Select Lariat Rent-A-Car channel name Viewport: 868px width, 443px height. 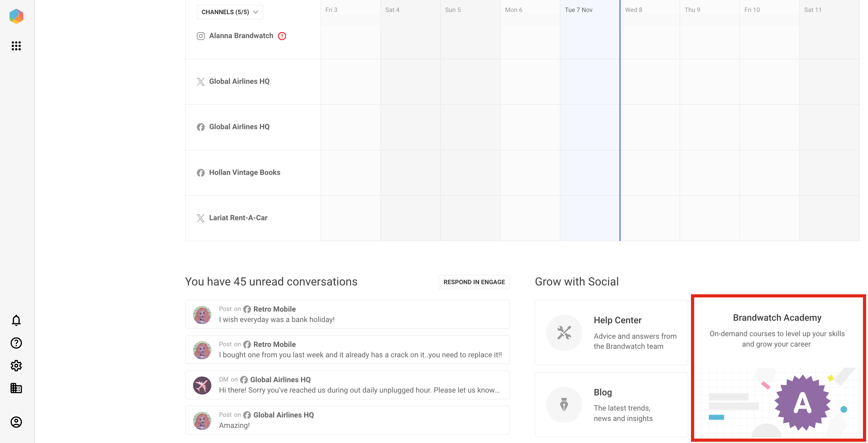click(x=238, y=218)
